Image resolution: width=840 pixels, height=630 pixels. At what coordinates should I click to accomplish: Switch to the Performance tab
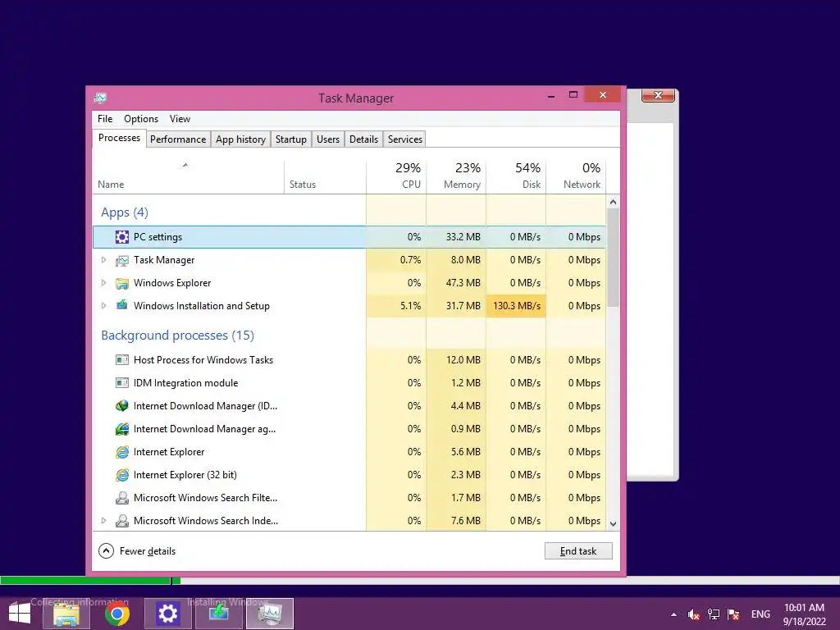pos(178,139)
